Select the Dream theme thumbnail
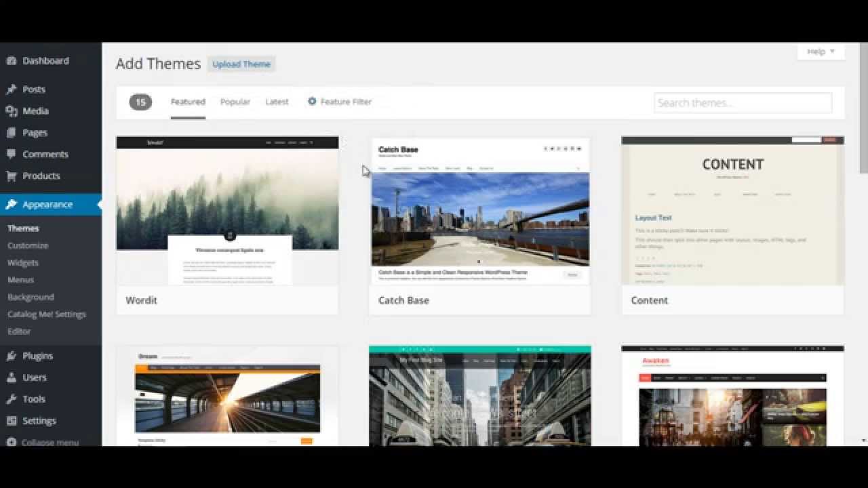 click(x=227, y=396)
